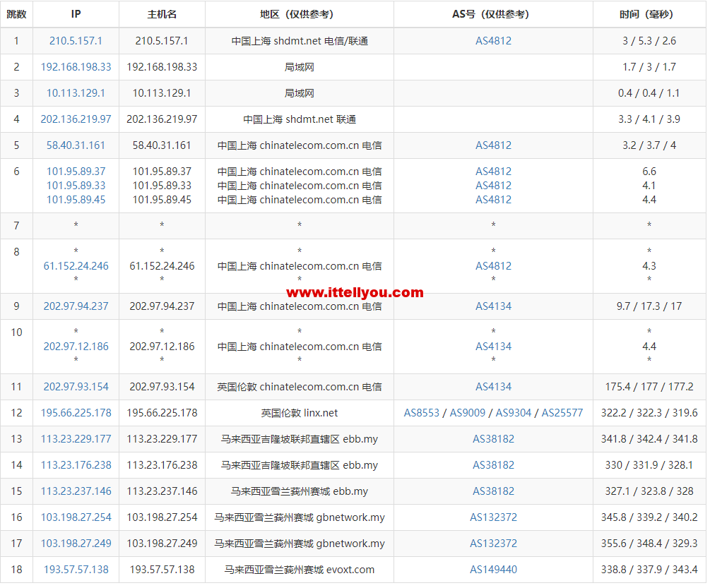
Task: Open the AS9009 link
Action: point(467,413)
